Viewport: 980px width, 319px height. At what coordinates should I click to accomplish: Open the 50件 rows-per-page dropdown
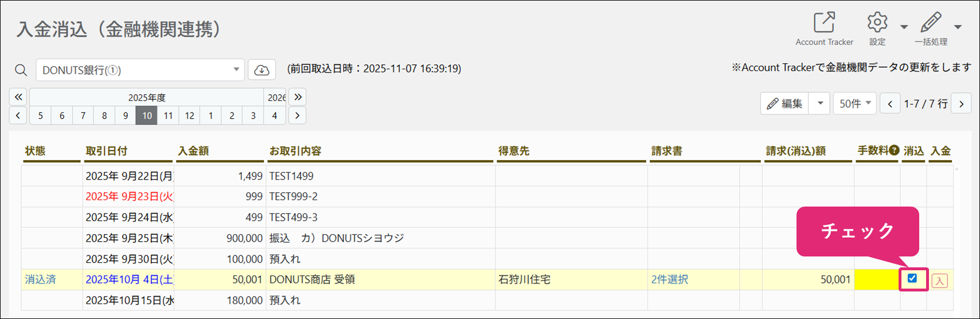tap(855, 103)
